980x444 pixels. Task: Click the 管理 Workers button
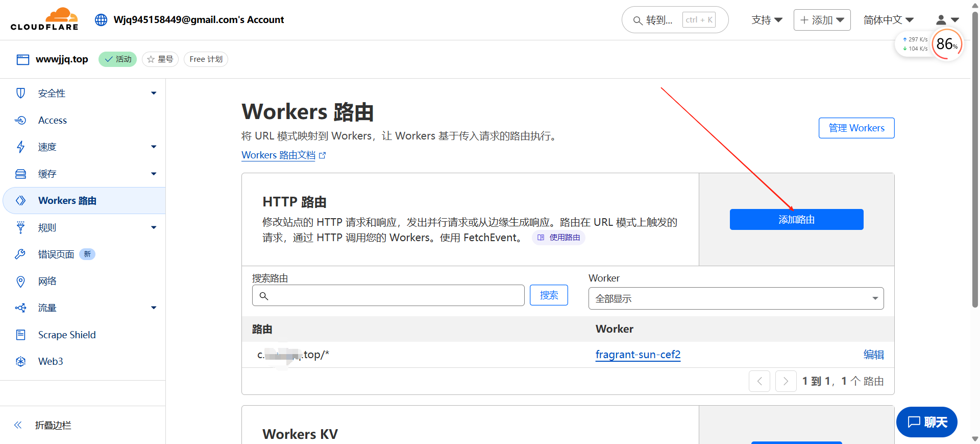(x=856, y=128)
